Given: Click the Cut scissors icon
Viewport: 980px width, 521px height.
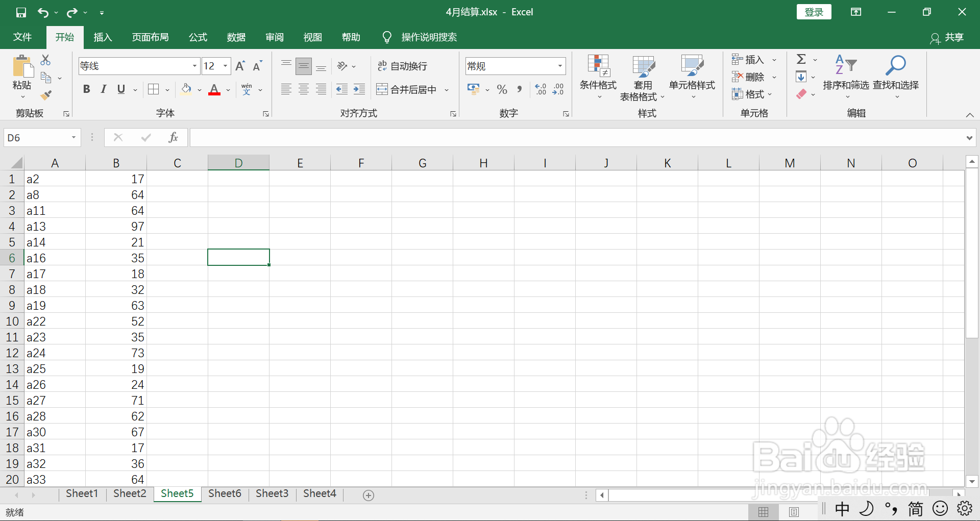Looking at the screenshot, I should [45, 60].
